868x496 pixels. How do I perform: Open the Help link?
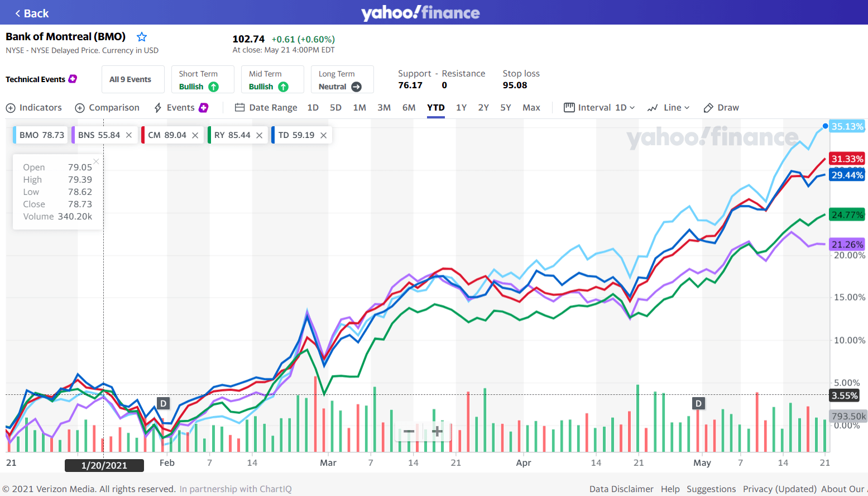[670, 489]
